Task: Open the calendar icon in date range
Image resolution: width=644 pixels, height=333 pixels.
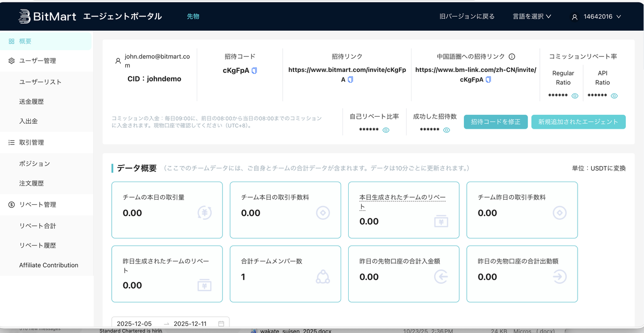Action: click(221, 324)
